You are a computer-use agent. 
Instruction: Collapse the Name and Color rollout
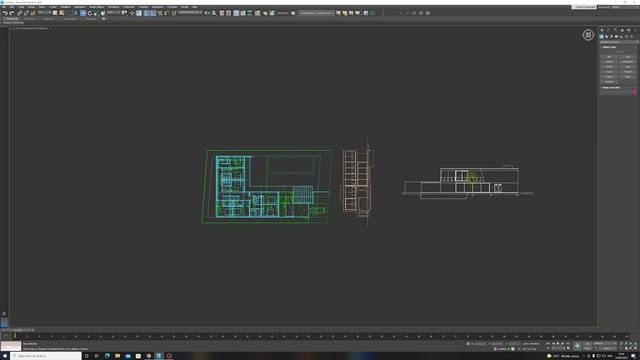[x=611, y=87]
